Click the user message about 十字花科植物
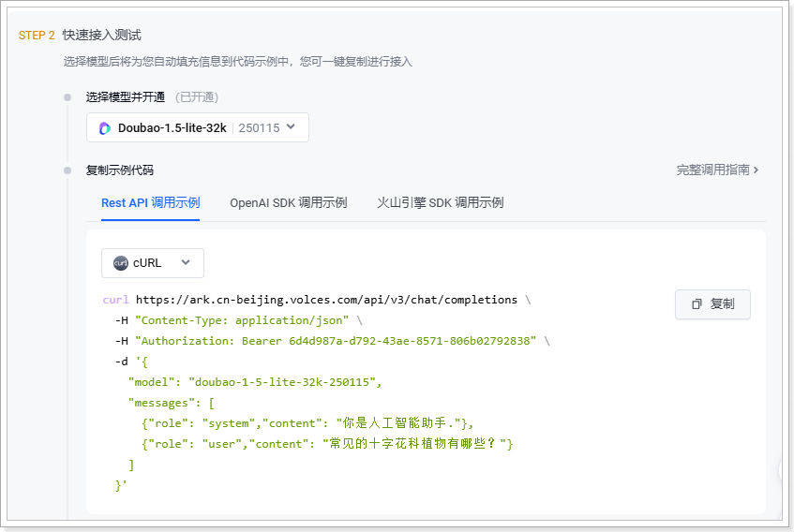Screen dimensions: 794x532 click(327, 444)
